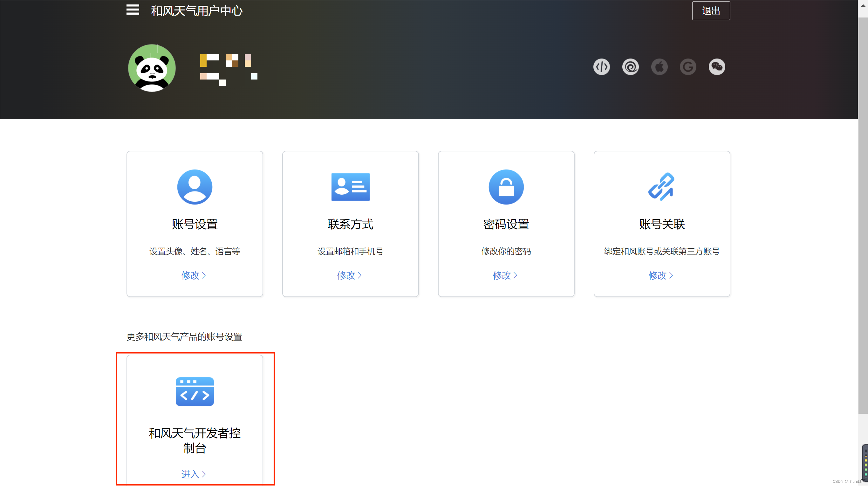Click the vertical page scrollbar thumb
The image size is (868, 486).
point(863,216)
